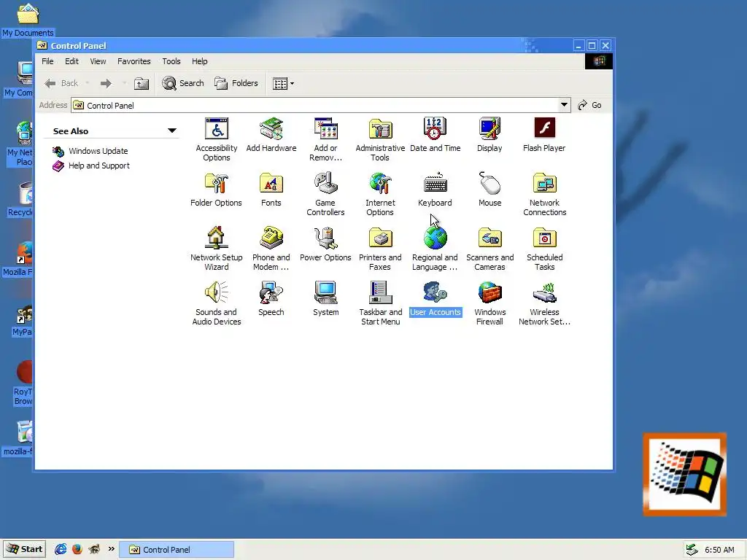Open the View menu
747x560 pixels.
coord(98,61)
